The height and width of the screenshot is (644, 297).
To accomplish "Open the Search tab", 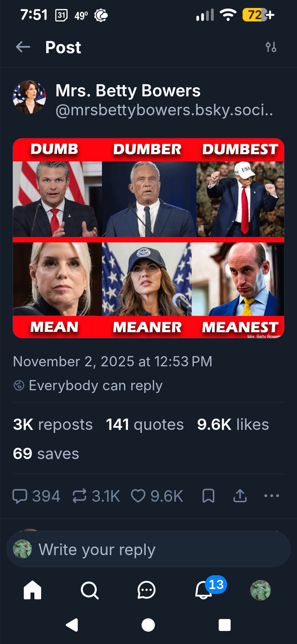I will click(90, 590).
